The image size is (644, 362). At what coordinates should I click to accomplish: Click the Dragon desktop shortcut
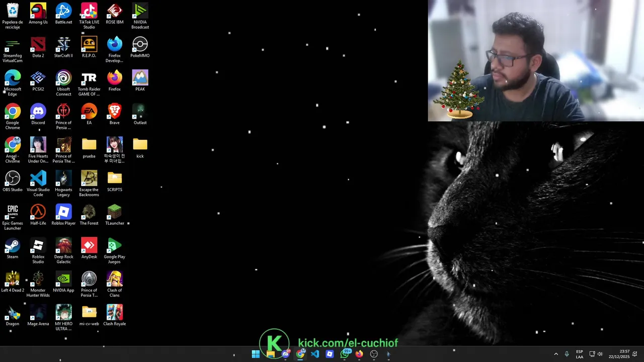click(x=13, y=315)
